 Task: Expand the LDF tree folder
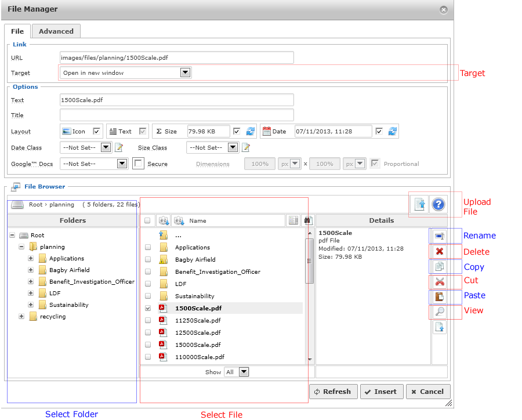click(x=31, y=293)
